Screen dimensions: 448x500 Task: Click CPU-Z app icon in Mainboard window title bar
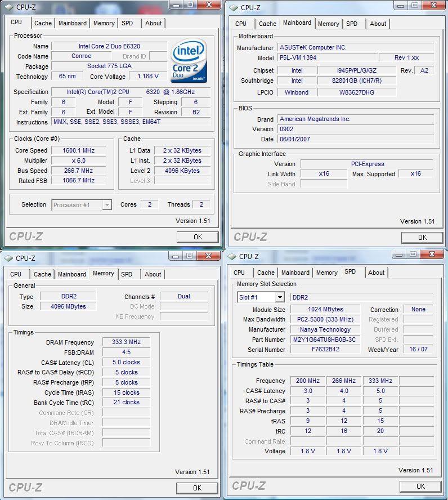[234, 7]
